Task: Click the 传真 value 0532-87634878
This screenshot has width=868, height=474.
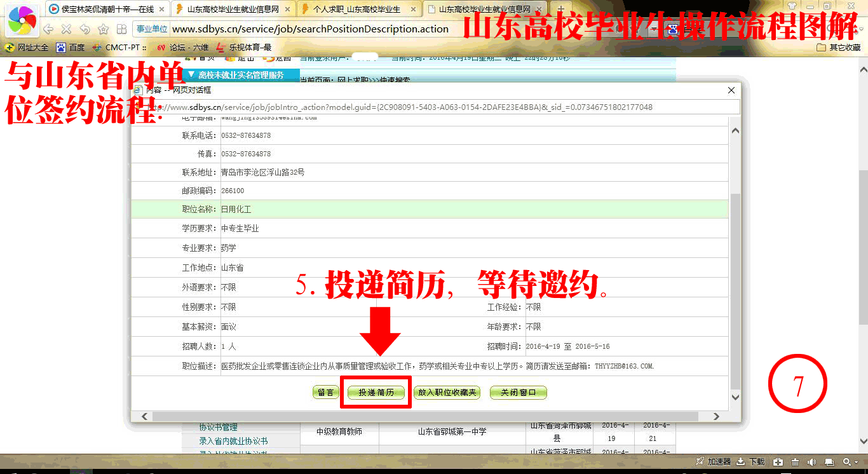Action: tap(246, 154)
